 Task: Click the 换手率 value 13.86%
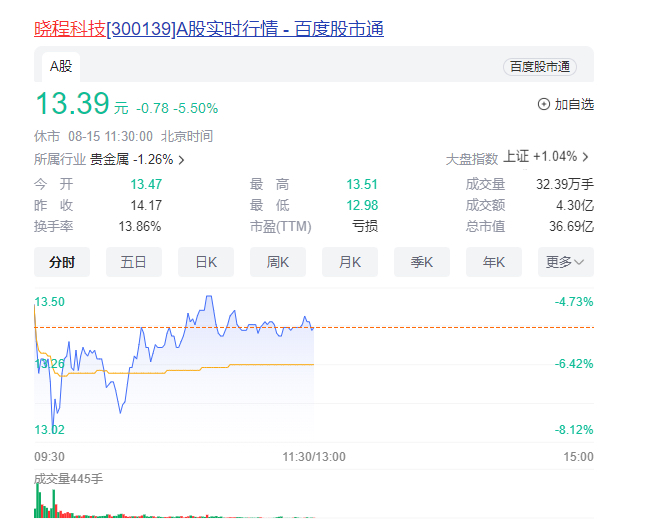coord(140,226)
